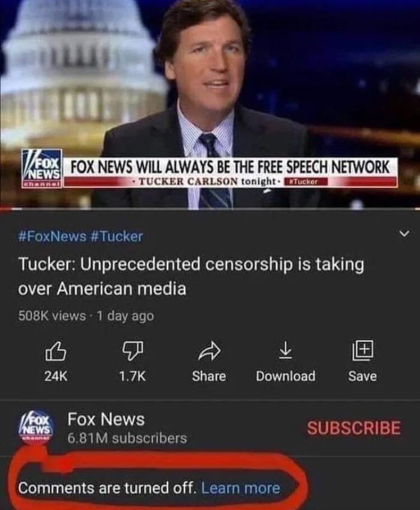Click the Fox News logo in video banner
The width and height of the screenshot is (420, 510).
click(x=41, y=169)
